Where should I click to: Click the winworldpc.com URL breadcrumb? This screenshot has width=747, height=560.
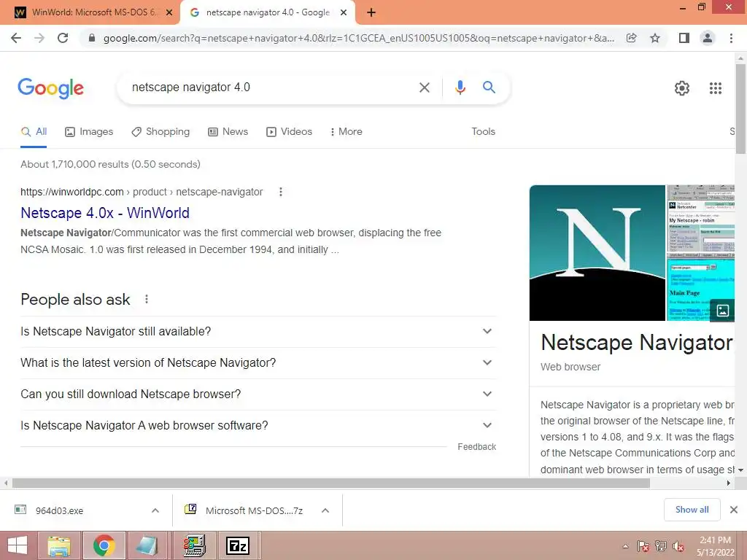click(142, 192)
